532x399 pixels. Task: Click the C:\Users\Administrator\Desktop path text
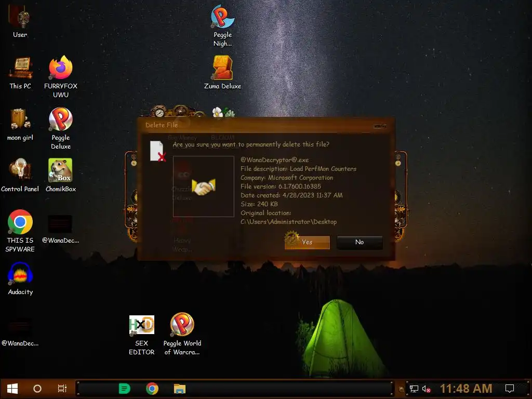click(288, 221)
